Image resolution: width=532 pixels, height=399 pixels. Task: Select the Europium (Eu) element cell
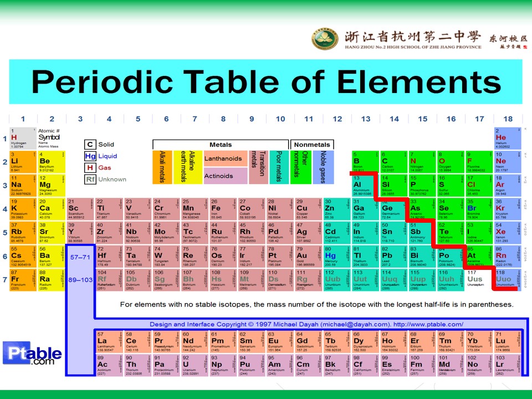(280, 342)
